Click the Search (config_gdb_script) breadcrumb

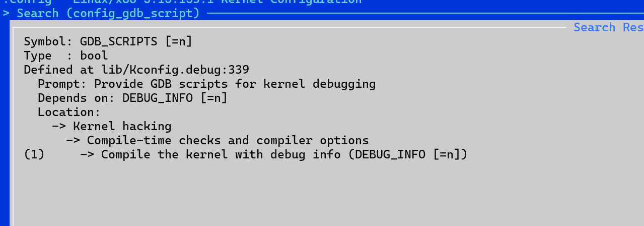109,13
